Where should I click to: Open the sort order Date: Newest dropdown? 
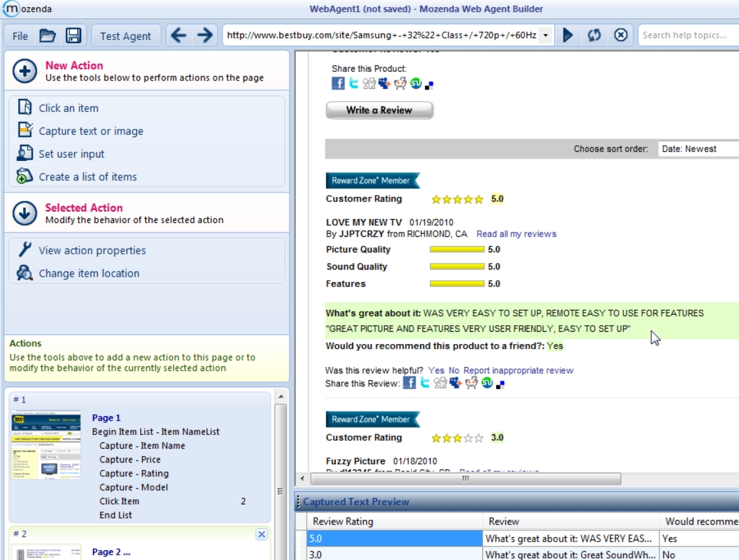(698, 149)
